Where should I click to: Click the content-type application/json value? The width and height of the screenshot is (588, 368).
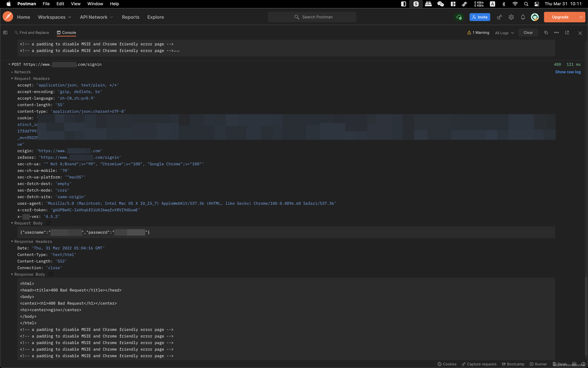pos(88,112)
